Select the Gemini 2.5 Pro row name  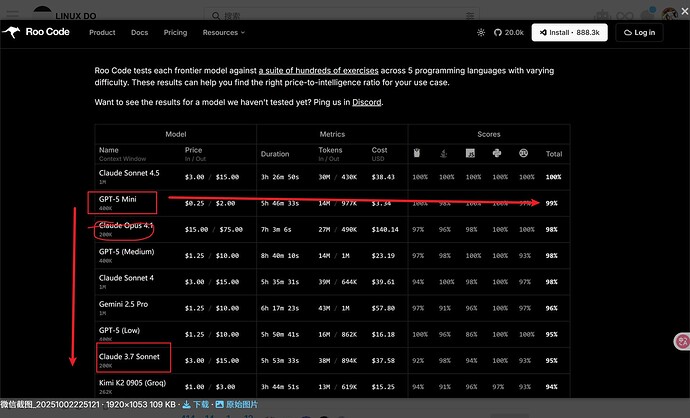123,304
